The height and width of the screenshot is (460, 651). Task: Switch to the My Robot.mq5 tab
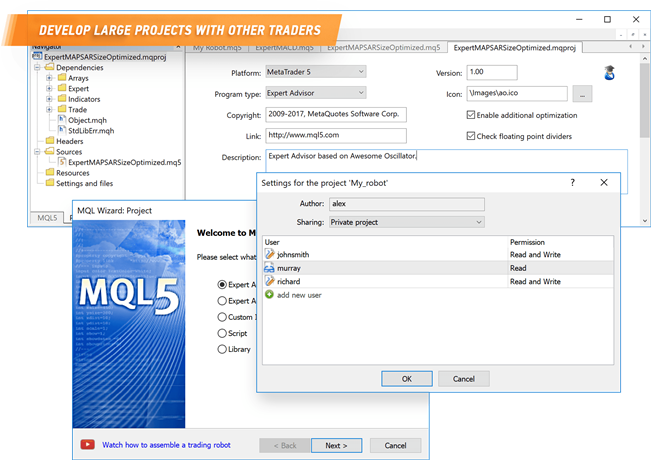pos(218,47)
